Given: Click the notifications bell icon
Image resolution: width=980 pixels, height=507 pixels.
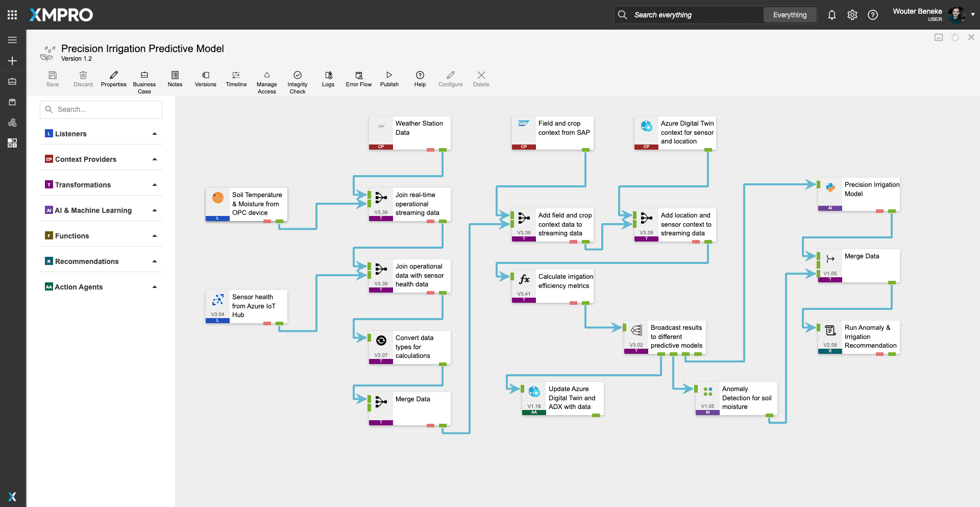Looking at the screenshot, I should pyautogui.click(x=831, y=15).
